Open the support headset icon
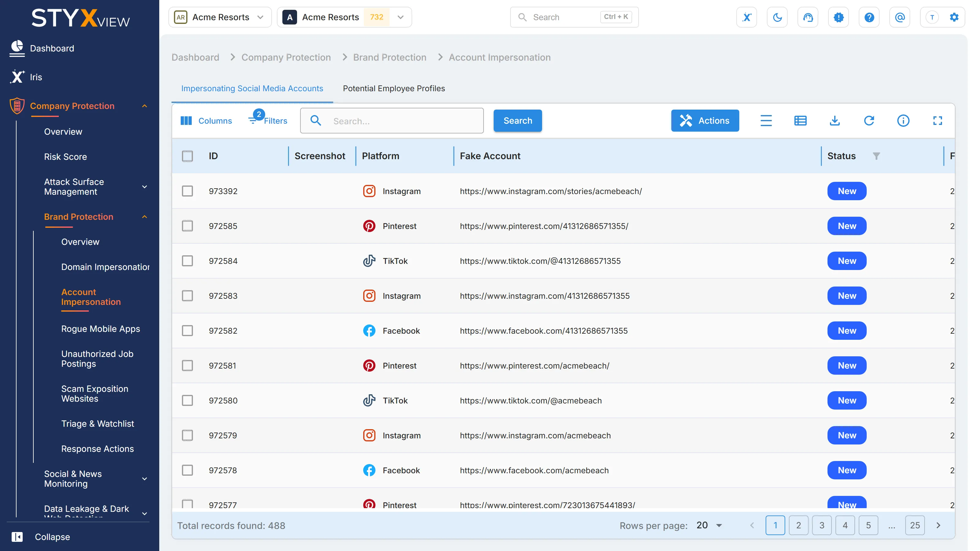This screenshot has width=980, height=551. (x=808, y=17)
